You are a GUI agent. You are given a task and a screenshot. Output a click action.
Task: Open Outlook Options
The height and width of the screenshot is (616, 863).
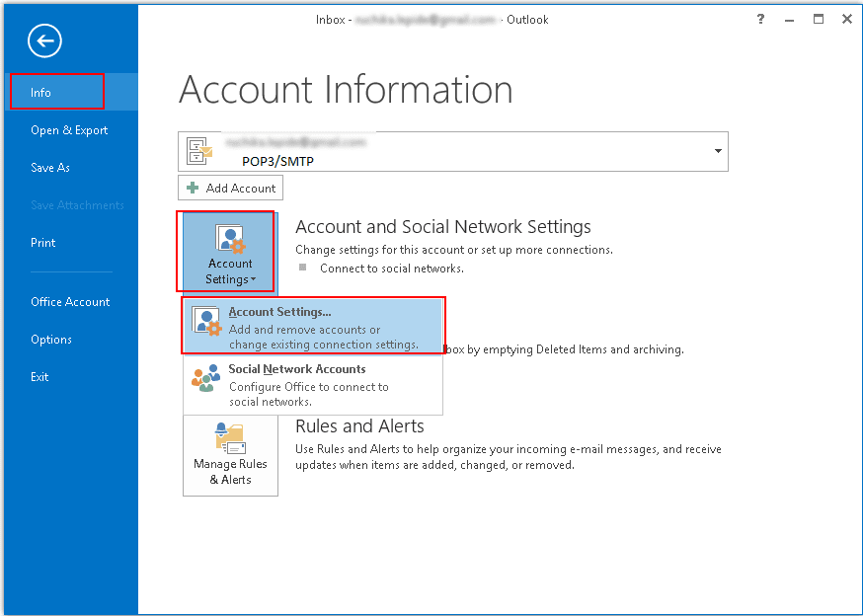(x=51, y=339)
